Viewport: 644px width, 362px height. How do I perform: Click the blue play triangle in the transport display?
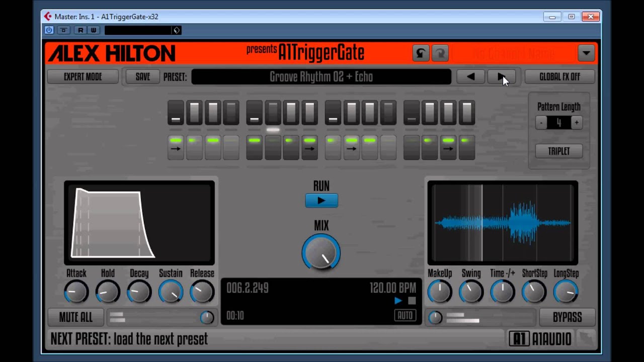coord(398,301)
